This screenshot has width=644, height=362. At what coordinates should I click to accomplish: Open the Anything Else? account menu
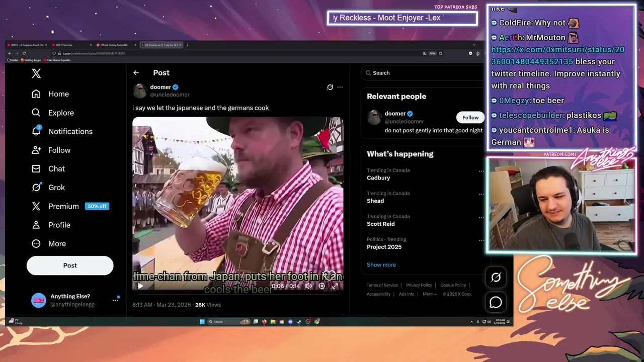tap(75, 300)
